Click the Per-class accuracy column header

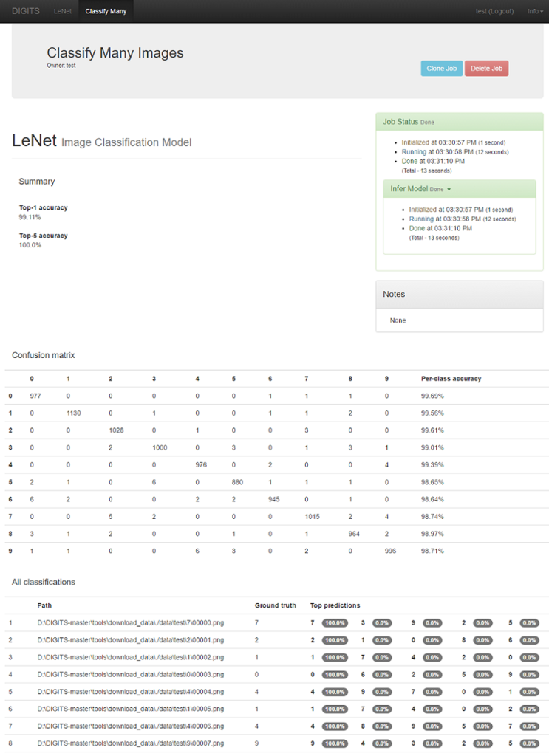[x=451, y=379]
